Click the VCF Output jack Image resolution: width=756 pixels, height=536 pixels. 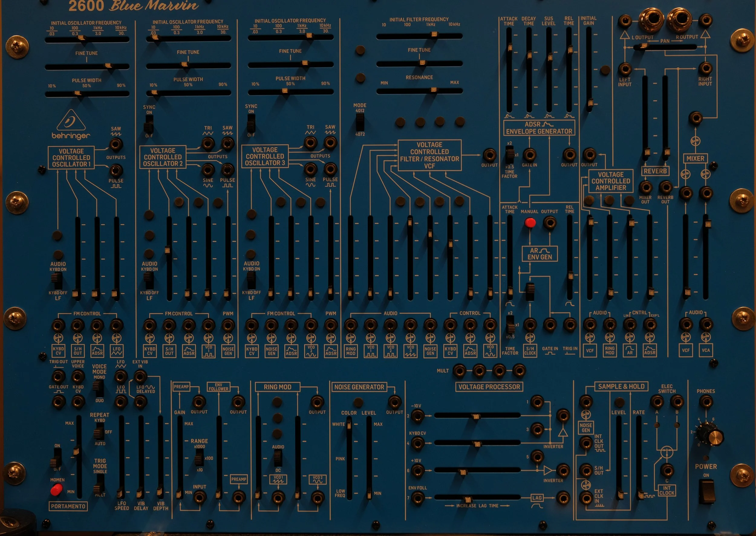pyautogui.click(x=489, y=155)
